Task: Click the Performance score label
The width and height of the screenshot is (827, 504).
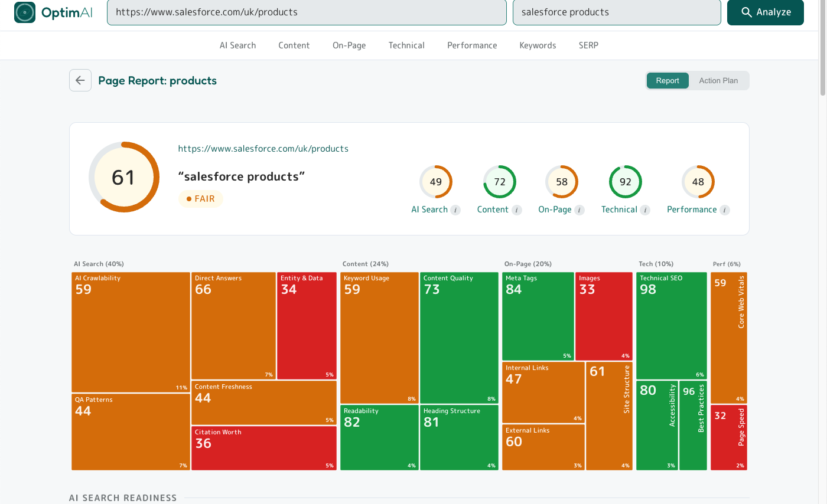Action: 692,210
